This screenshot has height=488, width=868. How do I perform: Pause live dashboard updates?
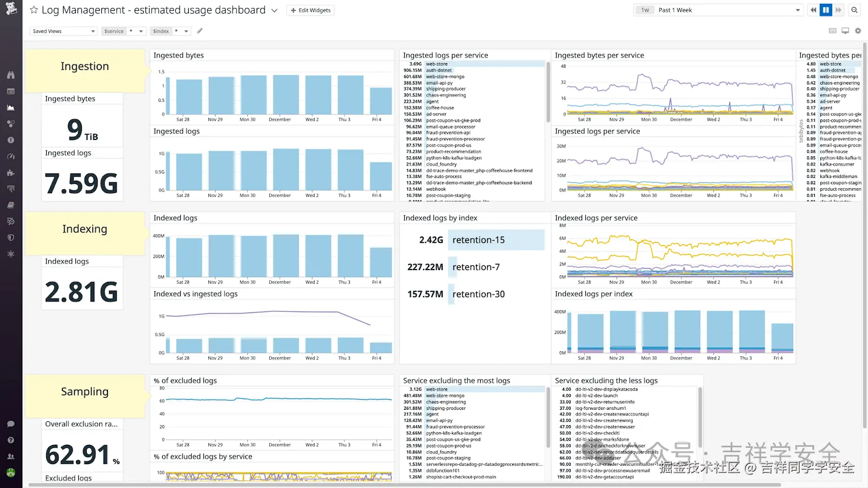point(826,10)
